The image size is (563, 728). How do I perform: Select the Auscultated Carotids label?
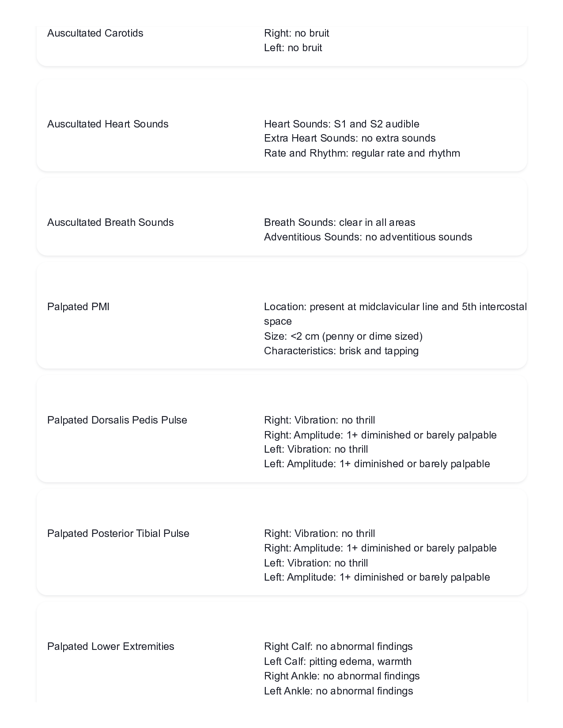click(x=95, y=33)
